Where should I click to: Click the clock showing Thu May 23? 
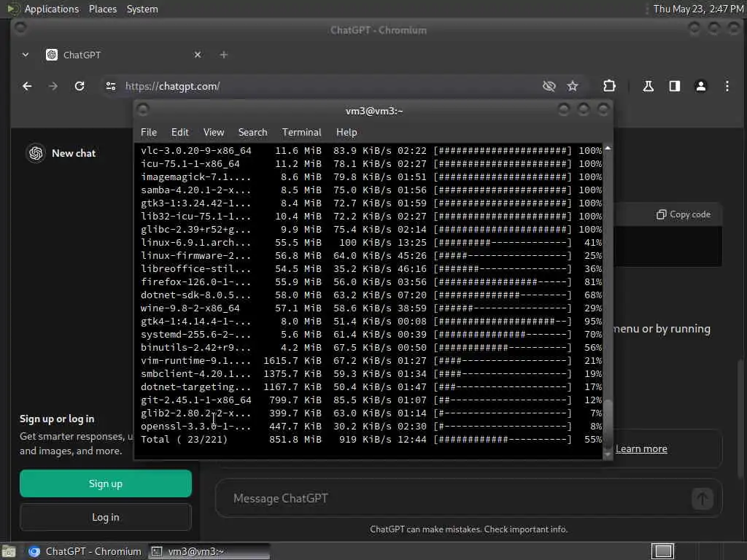point(698,9)
